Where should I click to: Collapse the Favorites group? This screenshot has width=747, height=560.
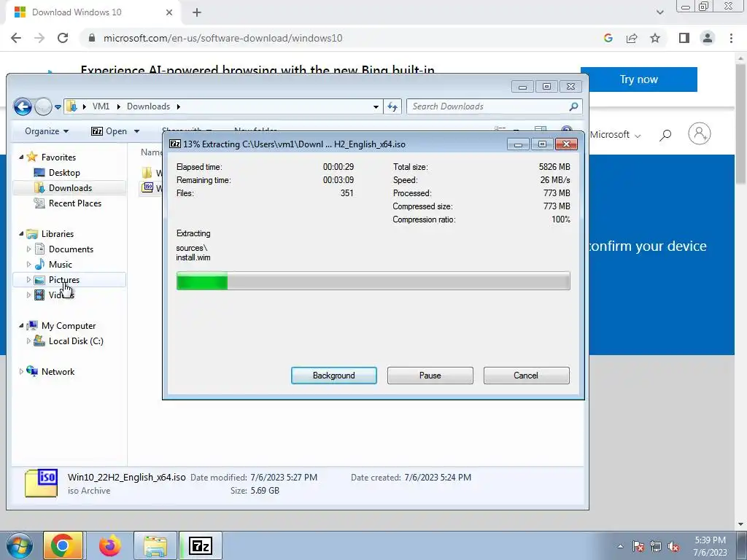[x=21, y=157]
